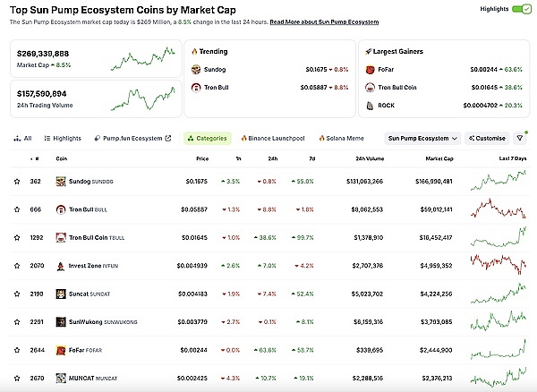Viewport: 537px width, 392px height.
Task: Switch to the Categories tab
Action: pos(208,139)
